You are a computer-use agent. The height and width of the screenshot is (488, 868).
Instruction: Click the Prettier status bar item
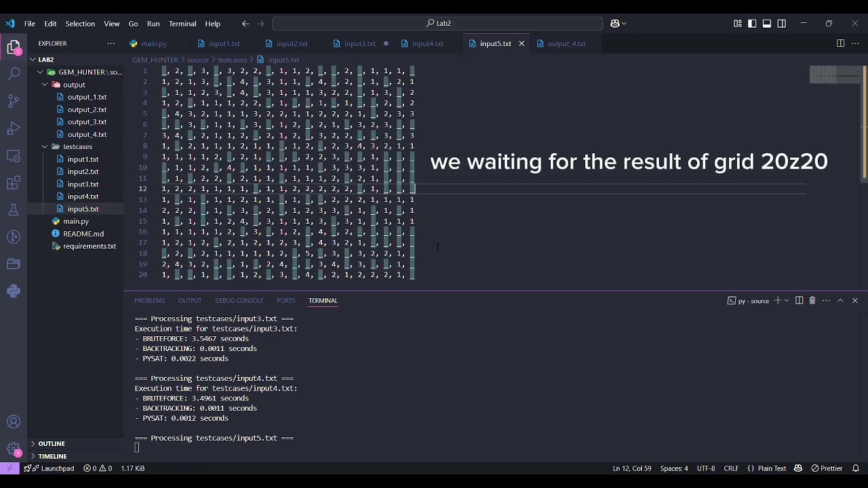click(827, 468)
